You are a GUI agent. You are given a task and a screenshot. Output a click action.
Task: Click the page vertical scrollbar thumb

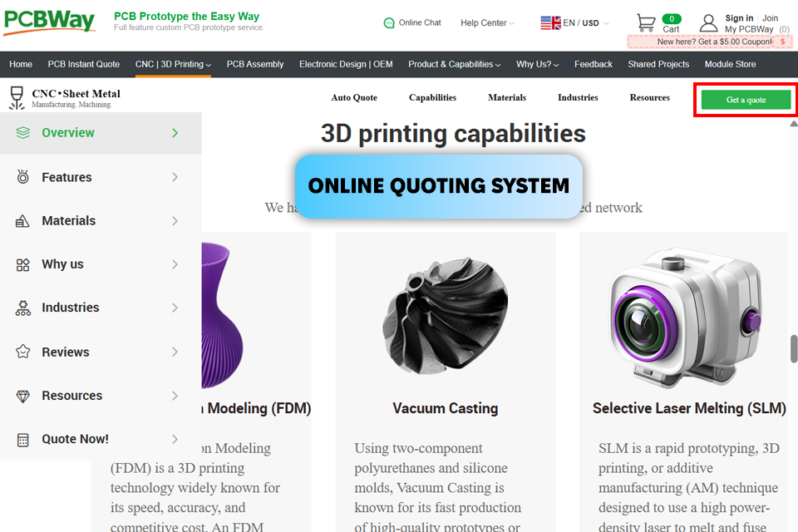point(793,349)
